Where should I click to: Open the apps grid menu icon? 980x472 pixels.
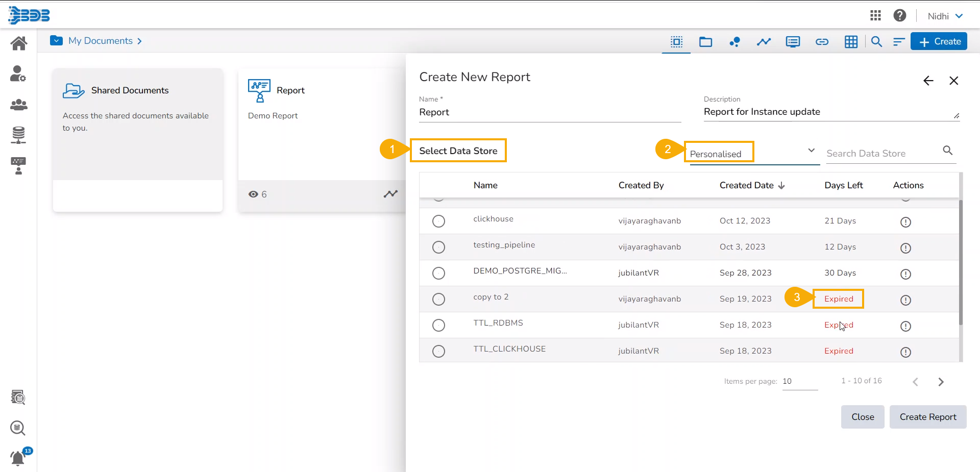(875, 16)
